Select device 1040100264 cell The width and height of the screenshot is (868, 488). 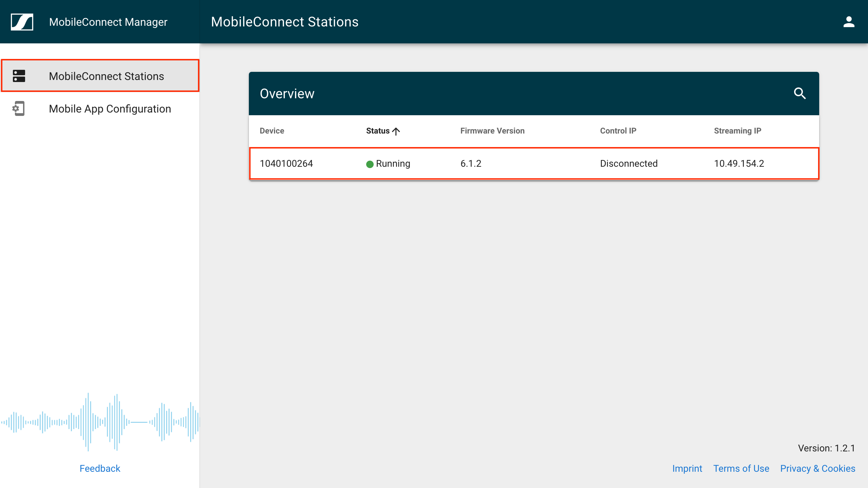pyautogui.click(x=286, y=163)
